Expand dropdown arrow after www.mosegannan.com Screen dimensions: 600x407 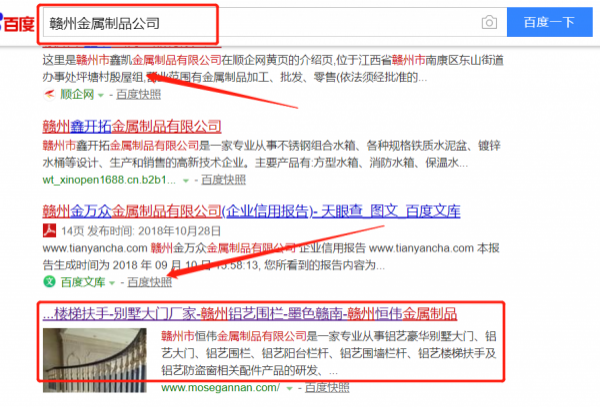[289, 386]
